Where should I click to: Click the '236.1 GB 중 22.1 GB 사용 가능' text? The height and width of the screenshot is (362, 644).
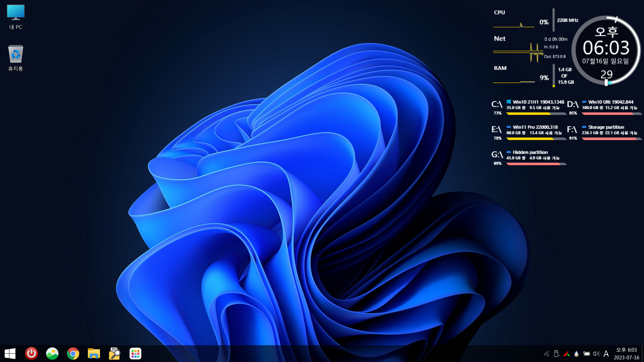pos(609,133)
